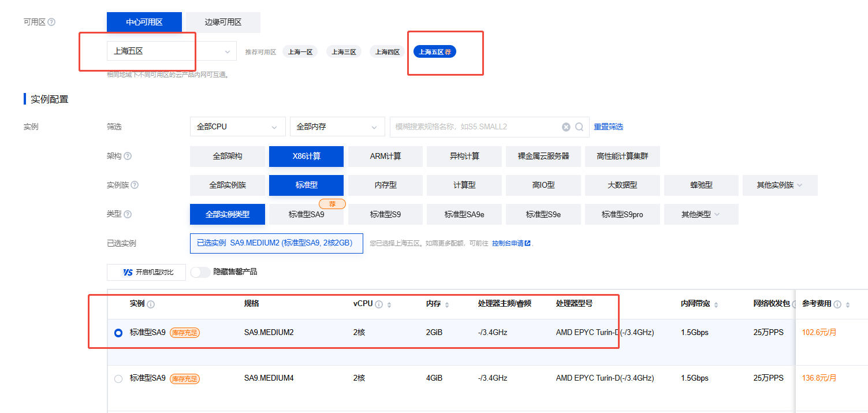Screen dimensions: 868x413
Task: Select 标准型S9e type option
Action: pyautogui.click(x=543, y=214)
